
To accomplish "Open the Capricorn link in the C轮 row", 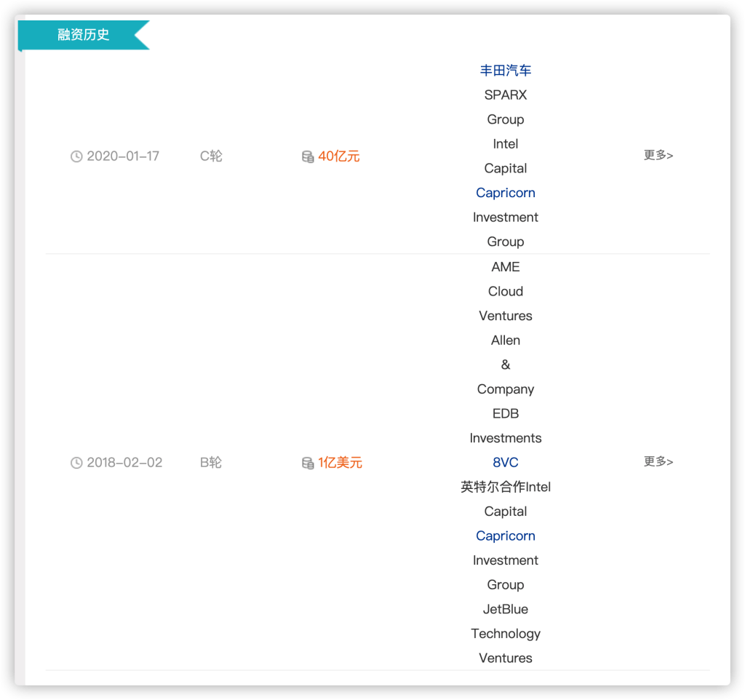I will coord(506,193).
